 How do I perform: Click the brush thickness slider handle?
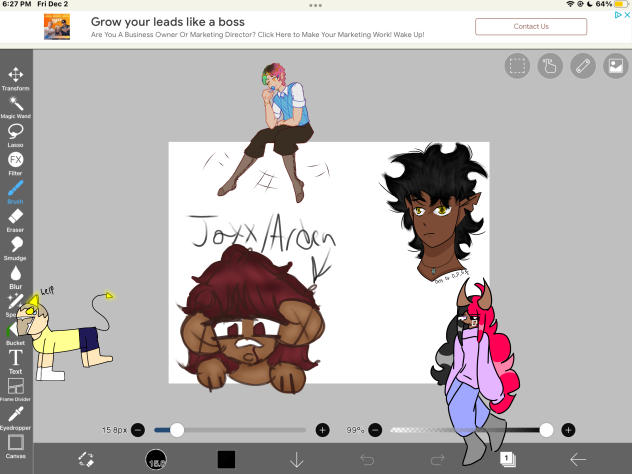click(x=177, y=430)
